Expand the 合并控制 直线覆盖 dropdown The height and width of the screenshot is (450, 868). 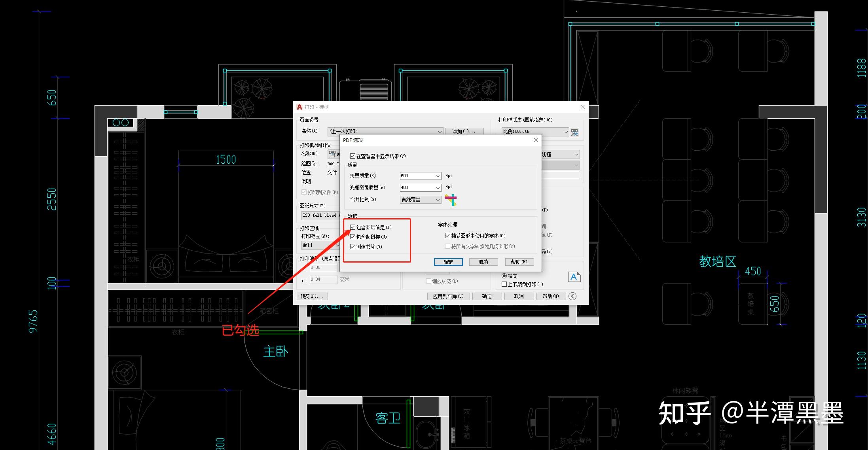pos(438,200)
